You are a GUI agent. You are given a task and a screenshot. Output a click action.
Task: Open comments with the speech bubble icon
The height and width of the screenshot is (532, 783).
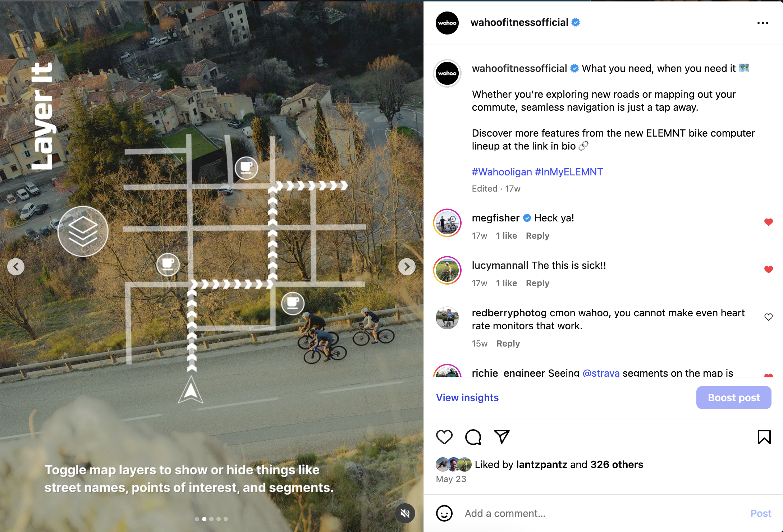point(473,437)
